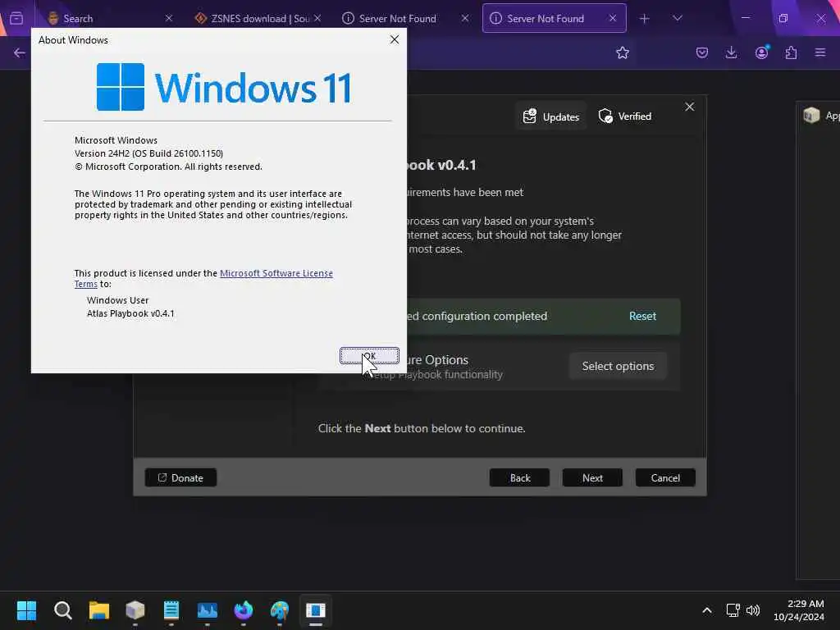Screen dimensions: 840x630
Task: Open the Paint taskbar icon
Action: (280, 610)
